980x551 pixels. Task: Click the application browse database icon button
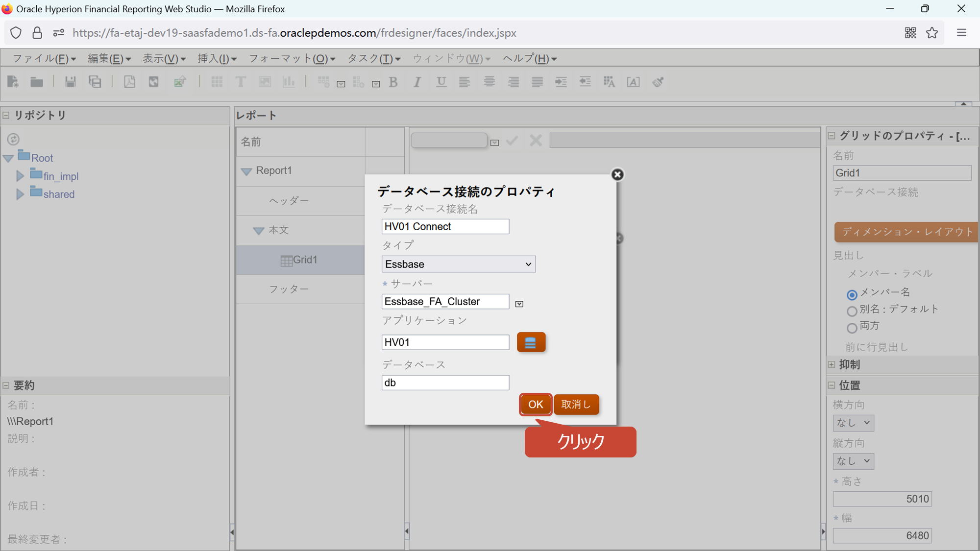(531, 342)
